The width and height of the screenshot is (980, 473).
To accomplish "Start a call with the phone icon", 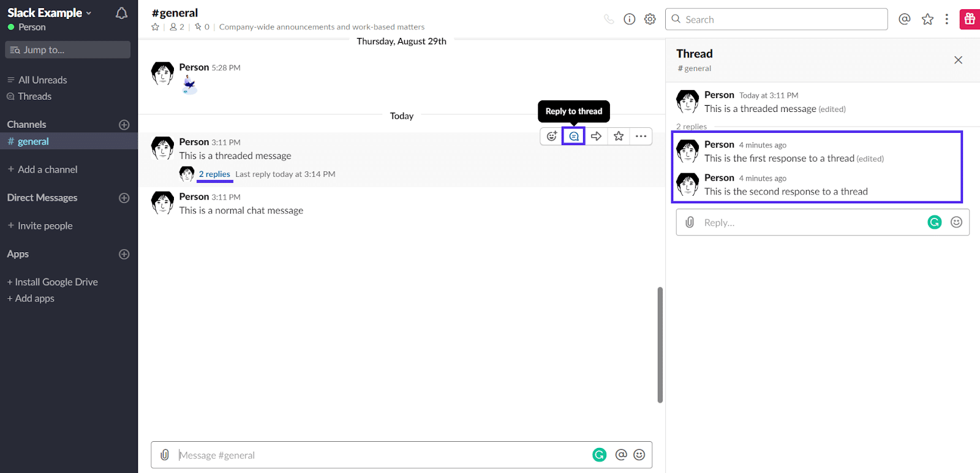I will click(x=609, y=19).
